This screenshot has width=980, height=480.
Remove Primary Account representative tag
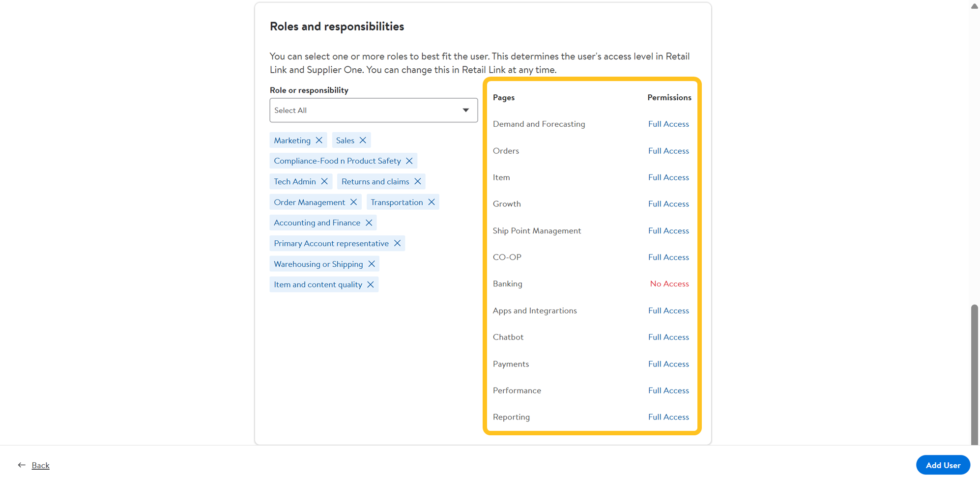click(397, 244)
